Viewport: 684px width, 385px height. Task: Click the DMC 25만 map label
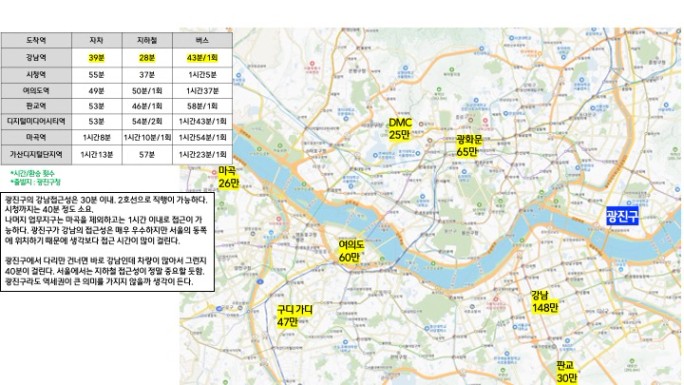(x=400, y=129)
